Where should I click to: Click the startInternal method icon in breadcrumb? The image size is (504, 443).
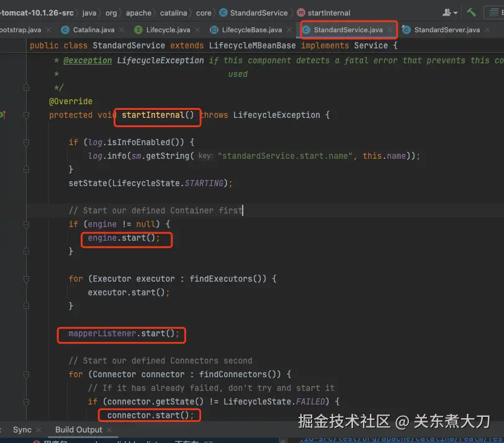click(x=301, y=13)
